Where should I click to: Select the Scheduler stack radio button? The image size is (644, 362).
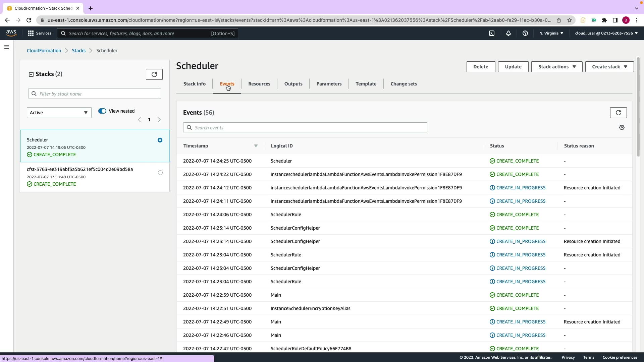tap(160, 140)
